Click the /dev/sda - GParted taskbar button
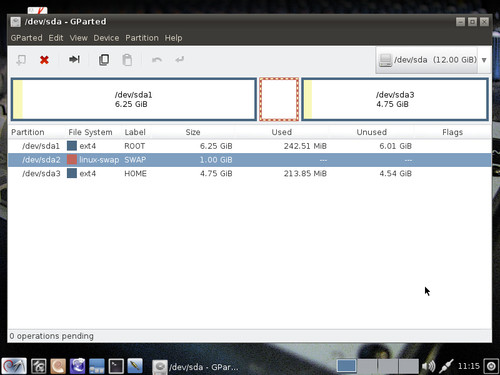500x375 pixels. tap(196, 367)
